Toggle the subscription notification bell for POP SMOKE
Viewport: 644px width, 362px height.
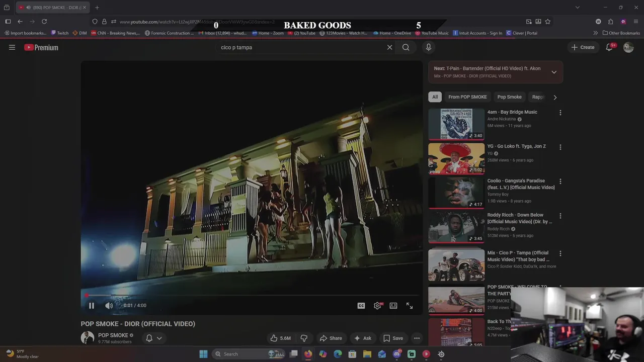click(149, 338)
